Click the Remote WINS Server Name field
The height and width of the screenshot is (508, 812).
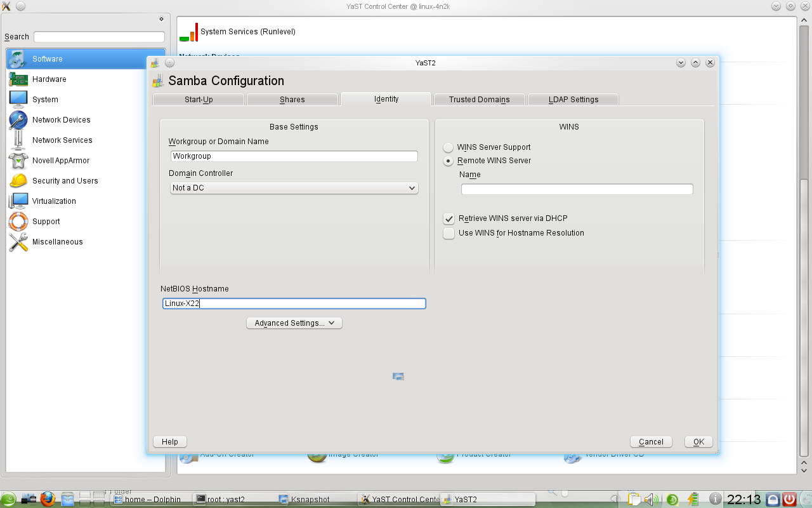point(577,189)
